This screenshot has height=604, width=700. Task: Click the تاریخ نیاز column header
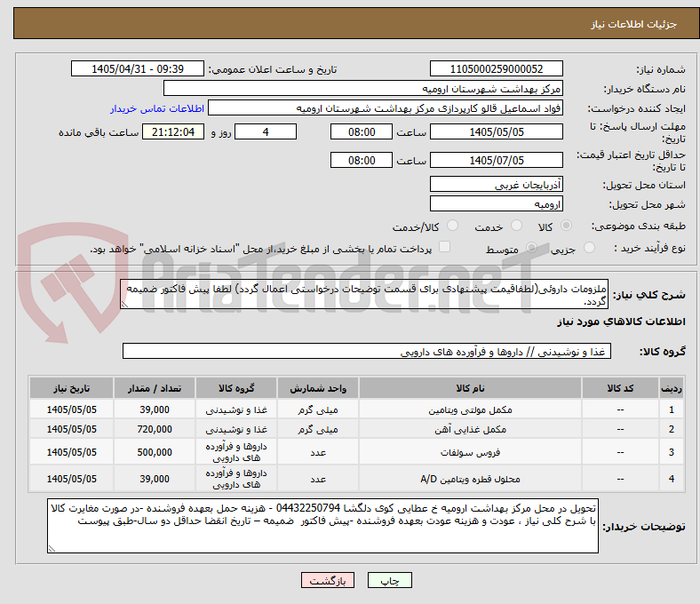(71, 388)
